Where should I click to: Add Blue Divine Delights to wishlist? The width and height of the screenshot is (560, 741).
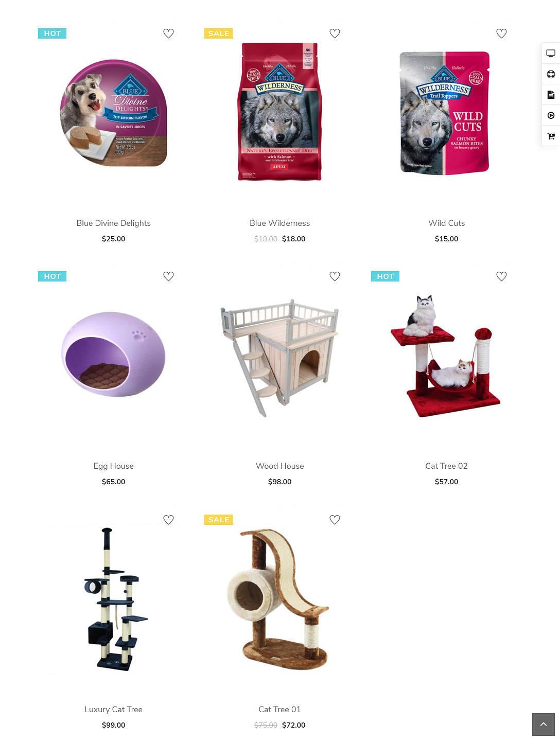pos(168,33)
